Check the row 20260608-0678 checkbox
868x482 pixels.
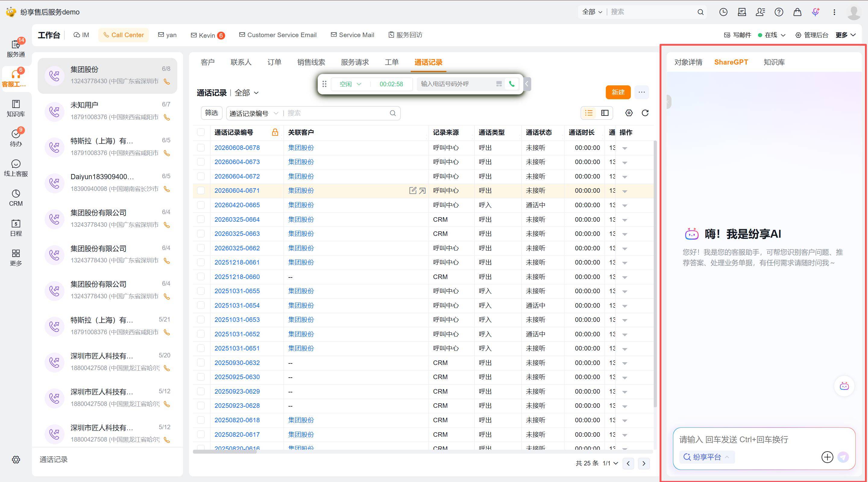coord(201,148)
